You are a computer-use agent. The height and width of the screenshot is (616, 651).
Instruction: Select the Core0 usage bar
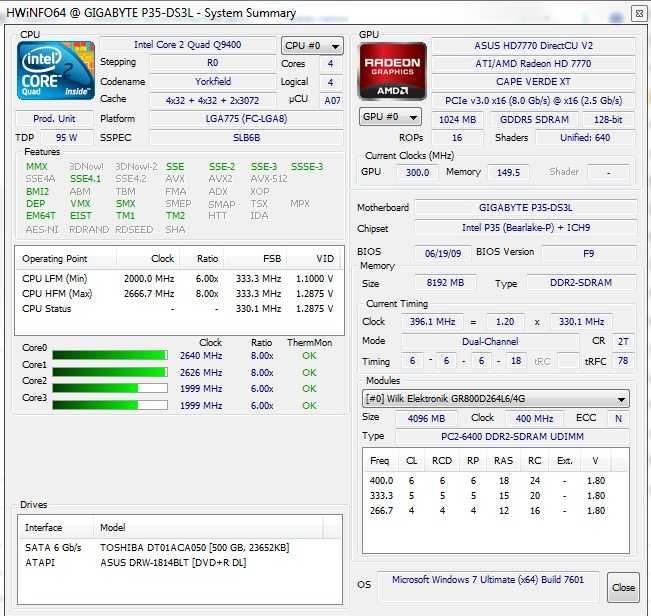point(110,355)
